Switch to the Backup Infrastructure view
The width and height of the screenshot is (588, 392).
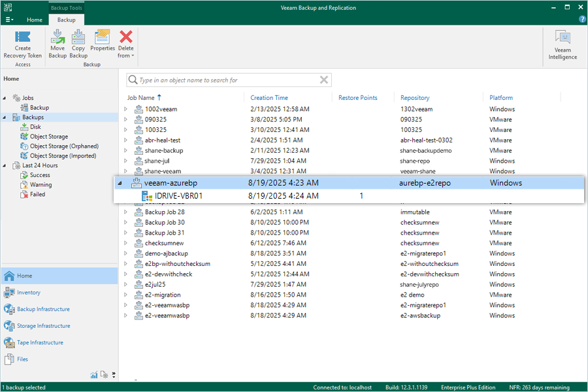tap(59, 309)
